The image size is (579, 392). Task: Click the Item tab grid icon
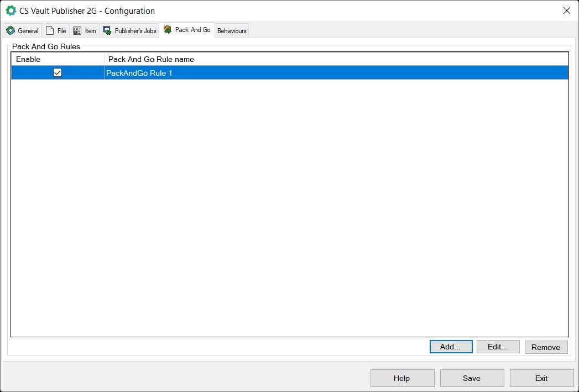(x=77, y=31)
